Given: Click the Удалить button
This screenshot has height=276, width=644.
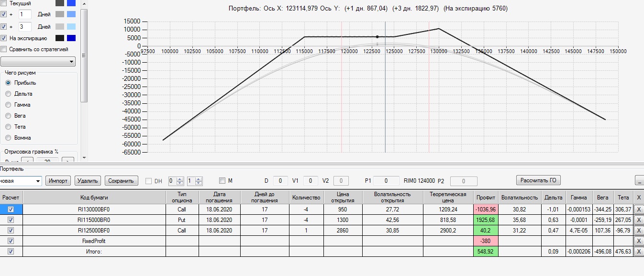Looking at the screenshot, I should (x=88, y=181).
